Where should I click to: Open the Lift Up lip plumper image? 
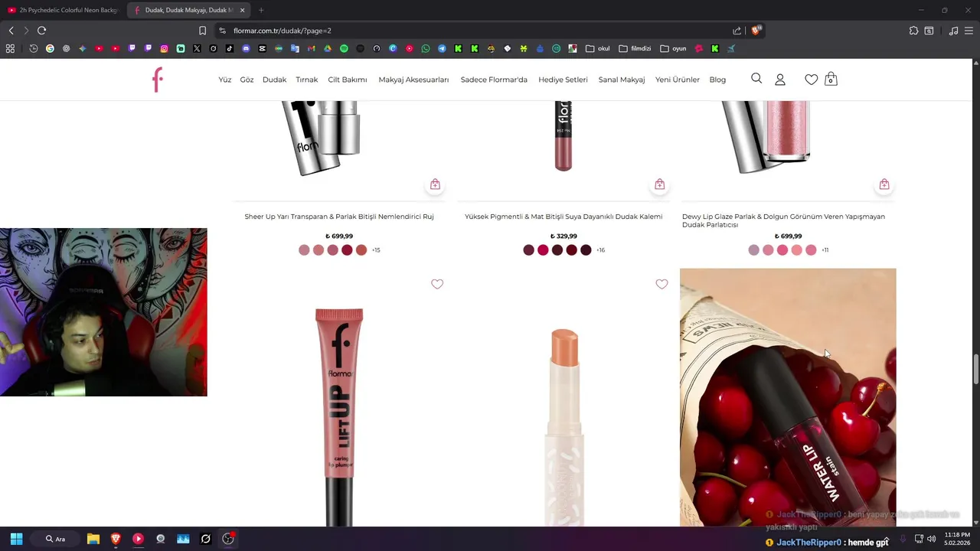pyautogui.click(x=339, y=417)
